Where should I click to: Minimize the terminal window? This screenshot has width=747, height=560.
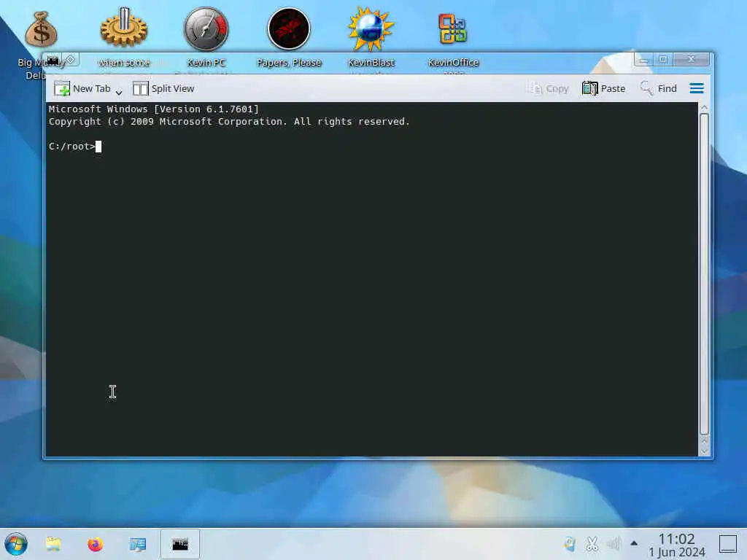(643, 60)
